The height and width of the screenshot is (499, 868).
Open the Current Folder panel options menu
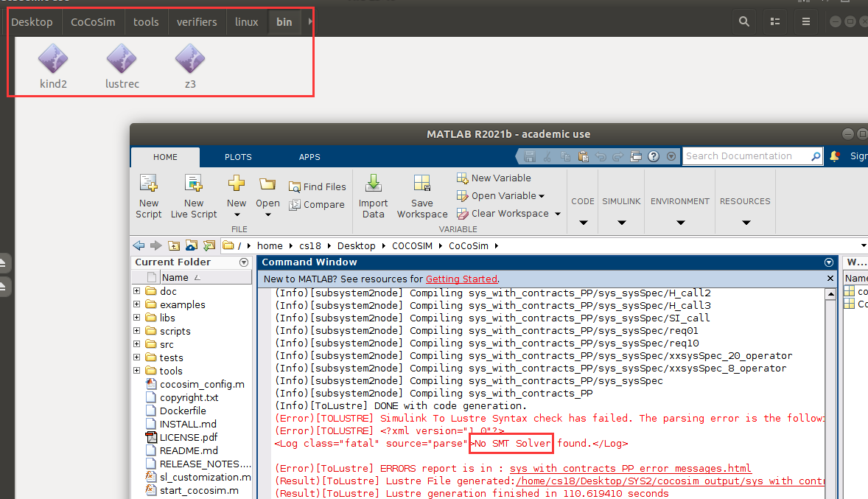pos(243,262)
